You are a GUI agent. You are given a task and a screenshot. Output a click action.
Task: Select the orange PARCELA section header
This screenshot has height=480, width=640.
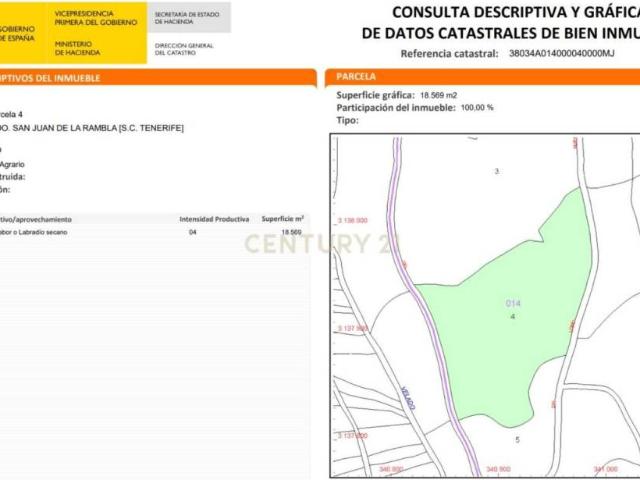(x=482, y=77)
